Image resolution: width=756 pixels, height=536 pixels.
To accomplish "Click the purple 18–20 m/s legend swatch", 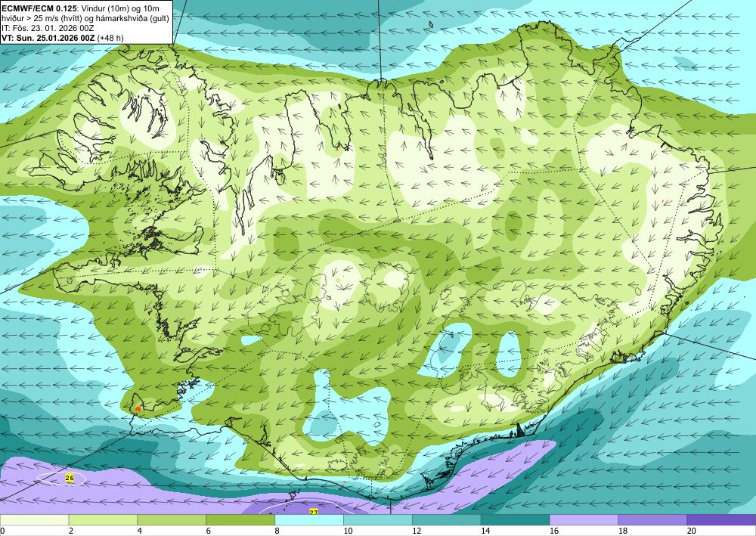I will point(652,520).
